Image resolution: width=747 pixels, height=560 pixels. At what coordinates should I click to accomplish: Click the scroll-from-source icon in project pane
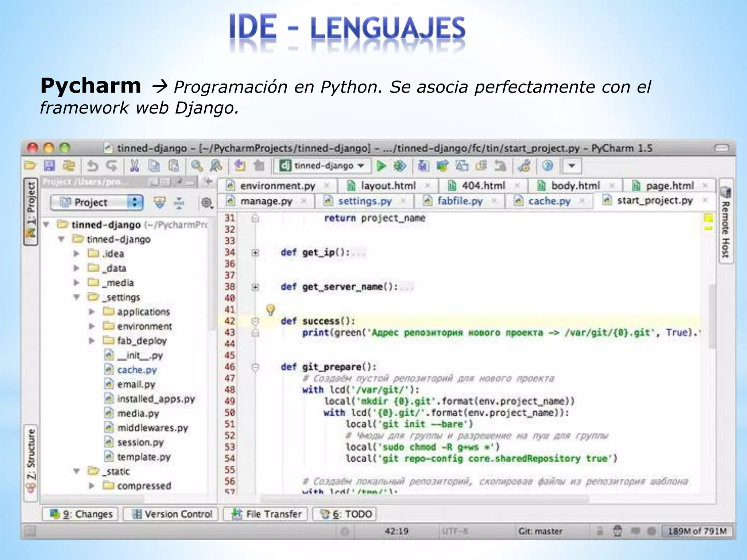pos(160,203)
